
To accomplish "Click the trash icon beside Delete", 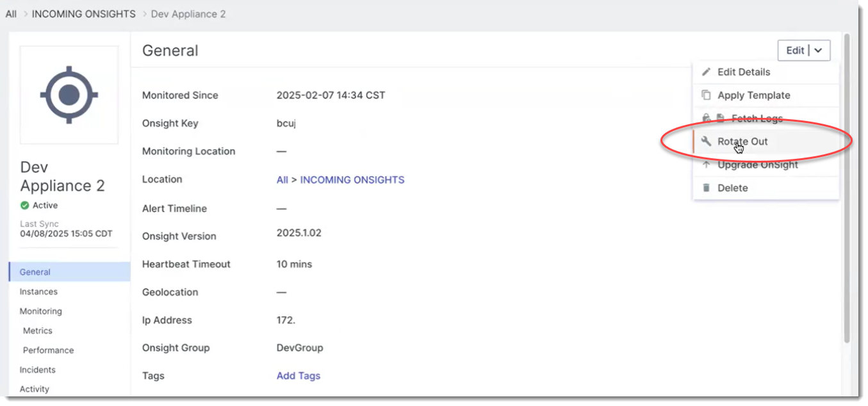I will [x=706, y=188].
